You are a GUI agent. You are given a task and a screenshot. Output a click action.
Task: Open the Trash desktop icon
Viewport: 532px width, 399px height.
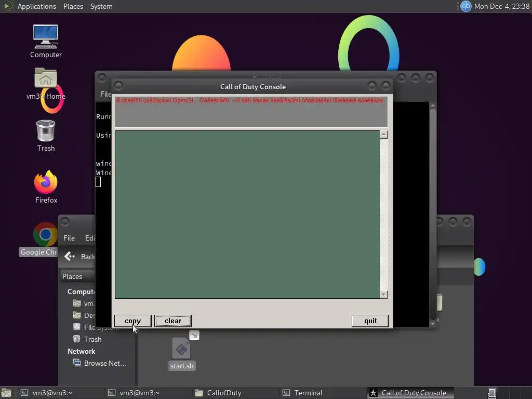pos(46,136)
